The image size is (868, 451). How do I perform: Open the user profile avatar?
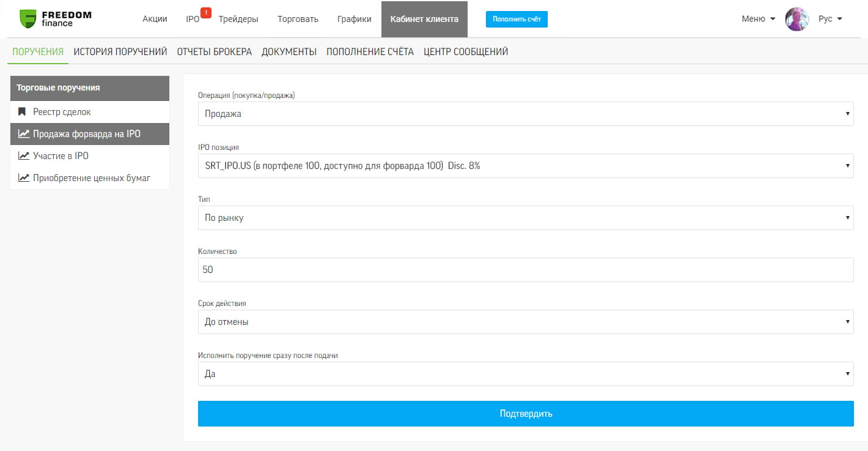(796, 19)
